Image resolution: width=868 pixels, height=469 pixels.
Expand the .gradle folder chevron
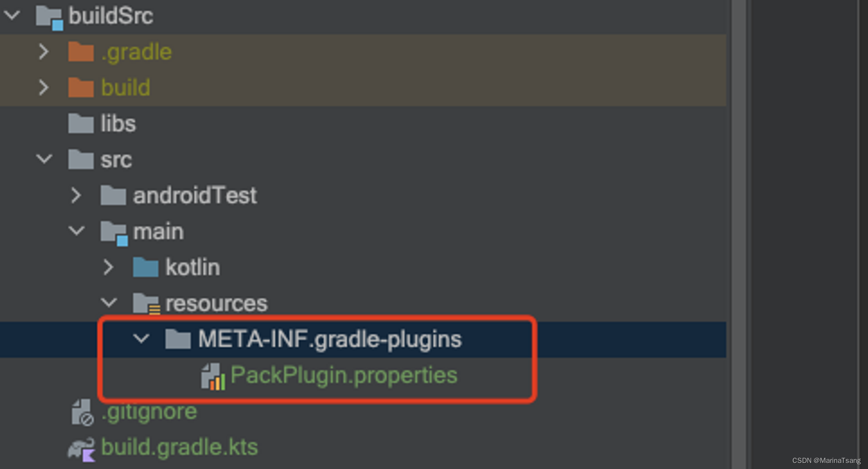point(44,52)
